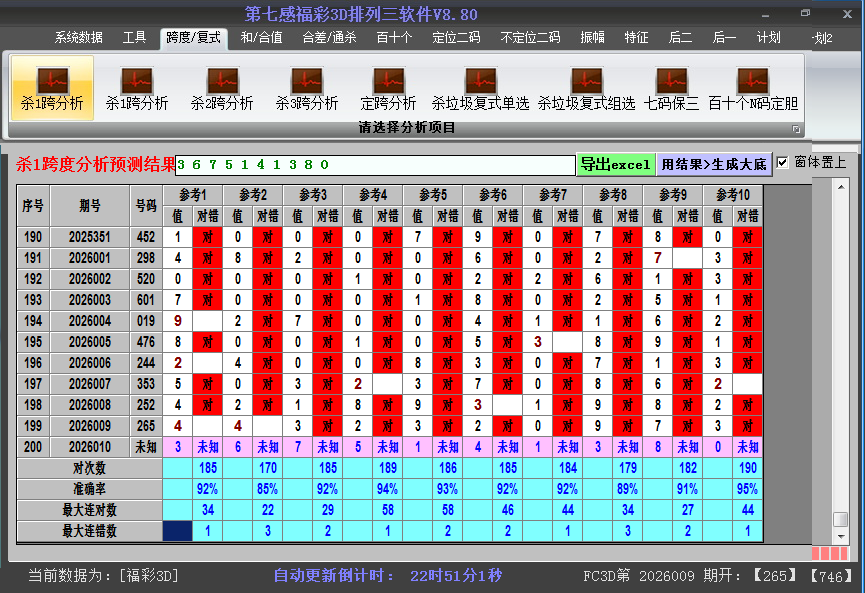
Task: Click the ribbon group launcher corner icon
Action: point(797,129)
